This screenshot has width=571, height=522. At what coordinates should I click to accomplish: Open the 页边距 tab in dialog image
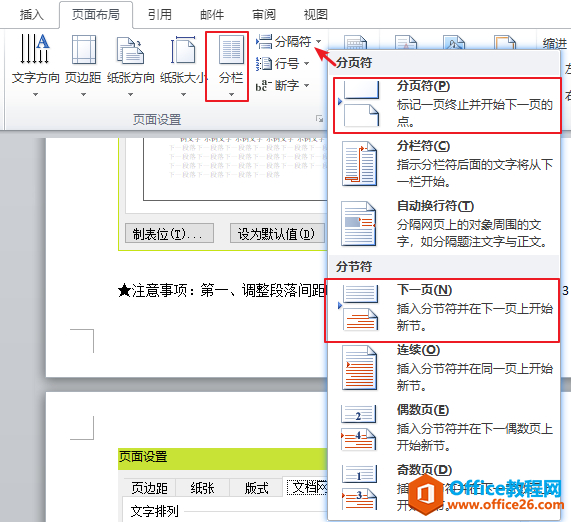pos(149,488)
